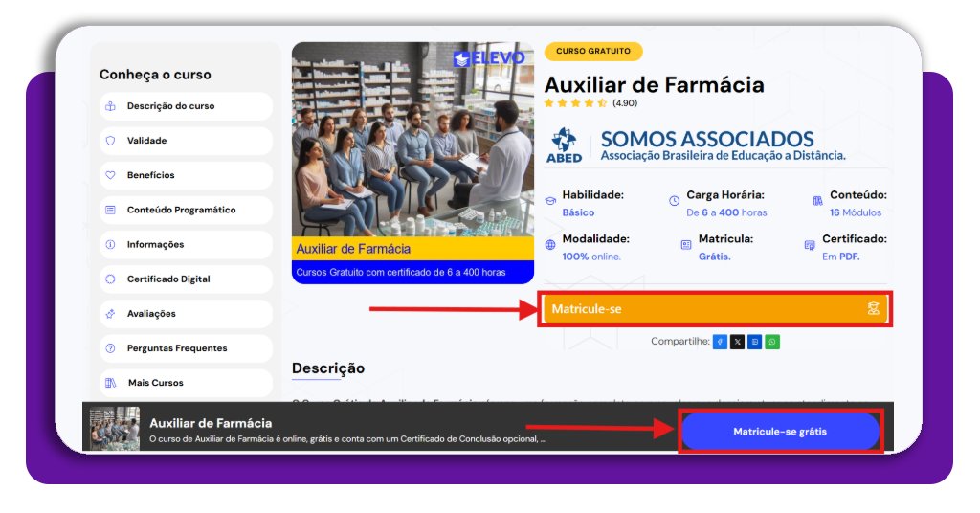Click the orange Matricule-se button

pos(714,309)
